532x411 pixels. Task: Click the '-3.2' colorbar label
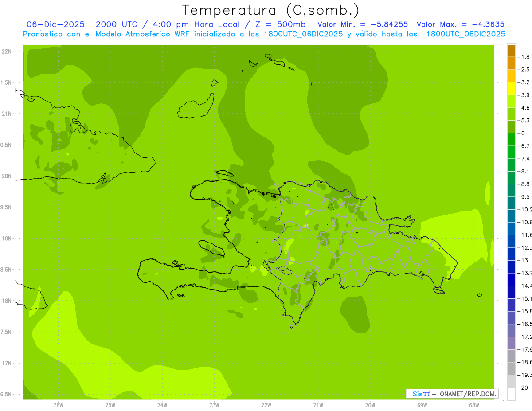[524, 82]
